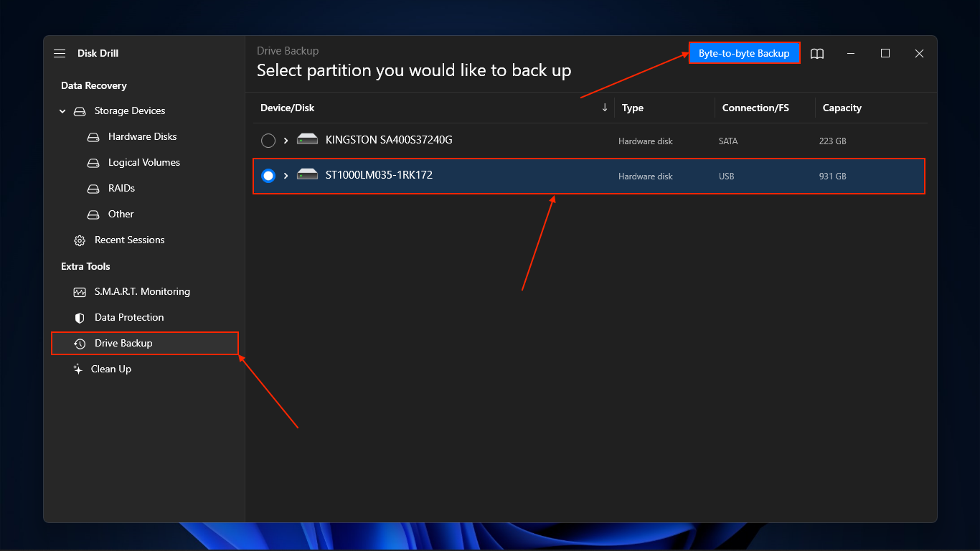Open RAIDs in the sidebar
The height and width of the screenshot is (551, 980).
pos(122,188)
